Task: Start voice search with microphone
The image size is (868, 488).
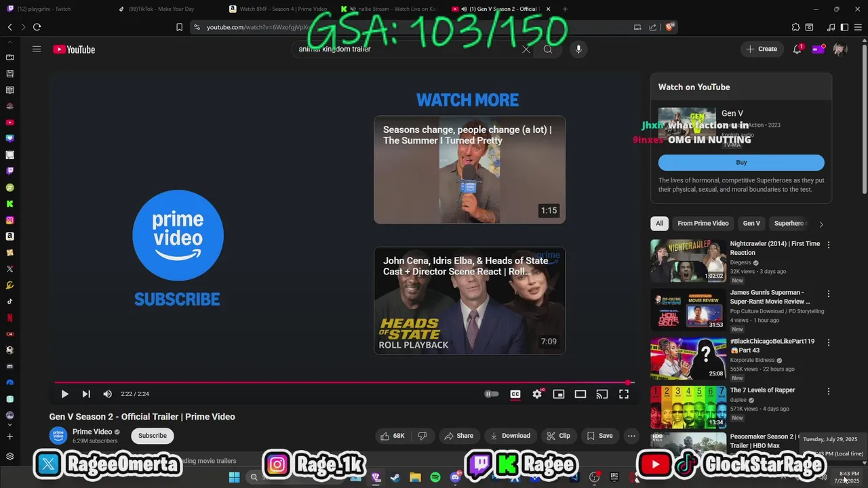Action: pyautogui.click(x=578, y=49)
